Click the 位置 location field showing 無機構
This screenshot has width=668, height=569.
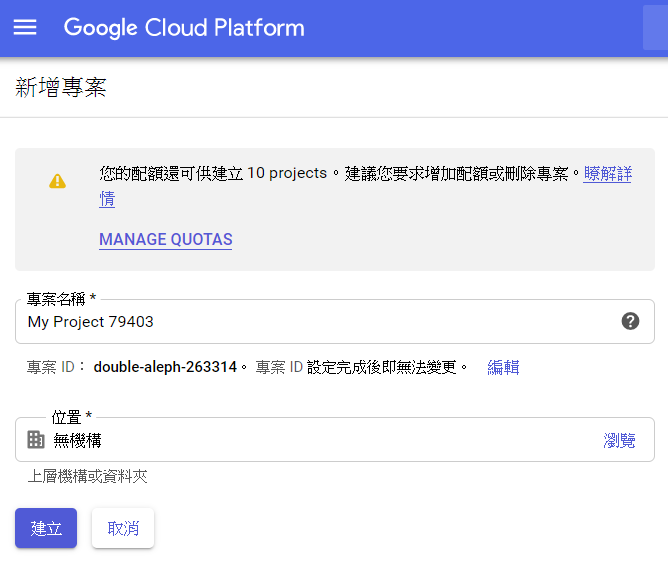point(335,440)
